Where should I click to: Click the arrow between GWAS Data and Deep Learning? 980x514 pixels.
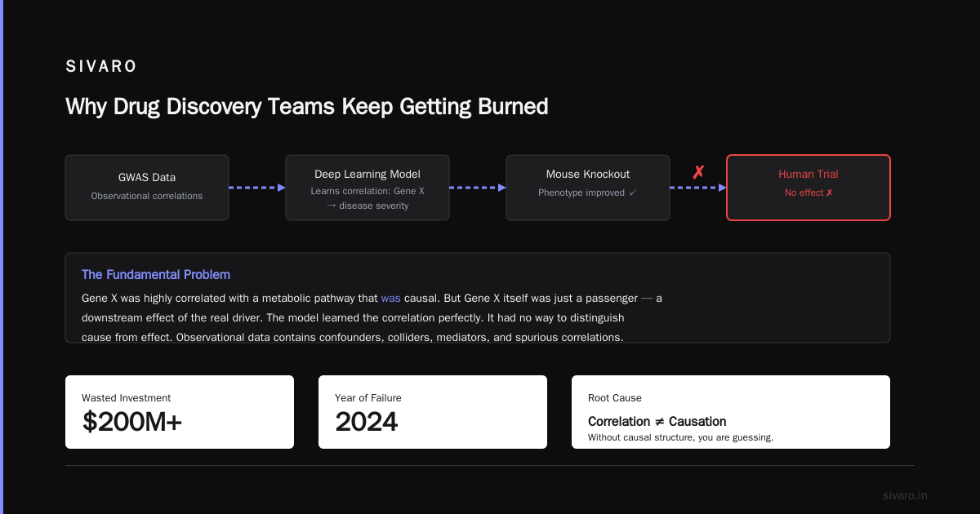click(257, 188)
